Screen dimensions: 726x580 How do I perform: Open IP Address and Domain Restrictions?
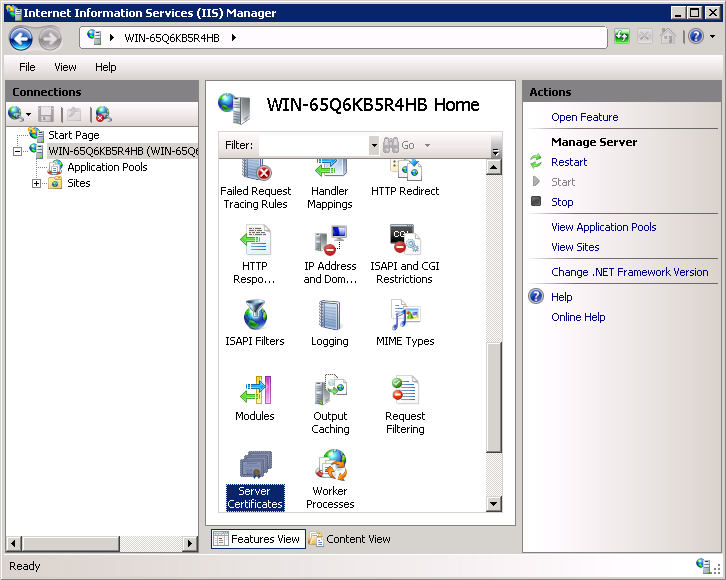(330, 254)
